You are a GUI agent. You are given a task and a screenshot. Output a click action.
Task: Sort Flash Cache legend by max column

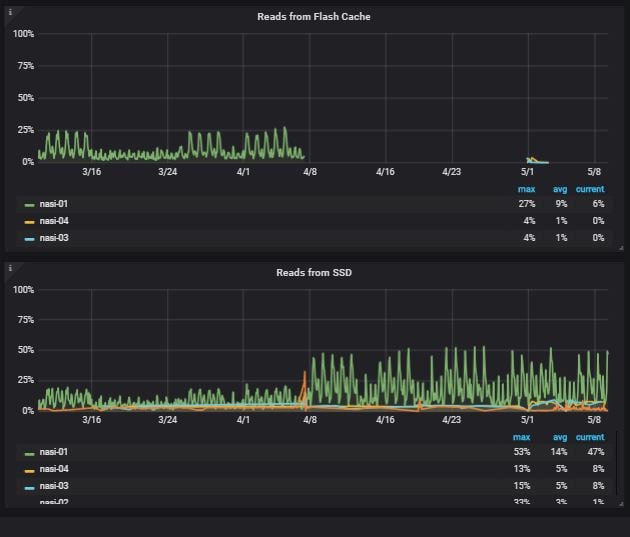[526, 189]
